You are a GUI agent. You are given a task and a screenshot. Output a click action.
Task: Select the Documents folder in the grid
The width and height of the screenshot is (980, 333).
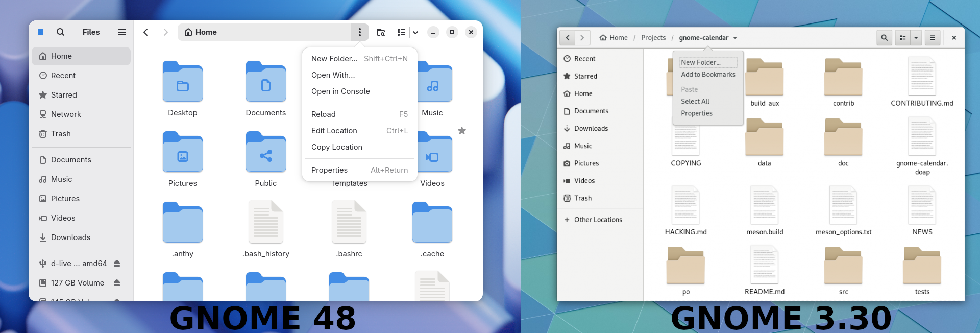(266, 82)
